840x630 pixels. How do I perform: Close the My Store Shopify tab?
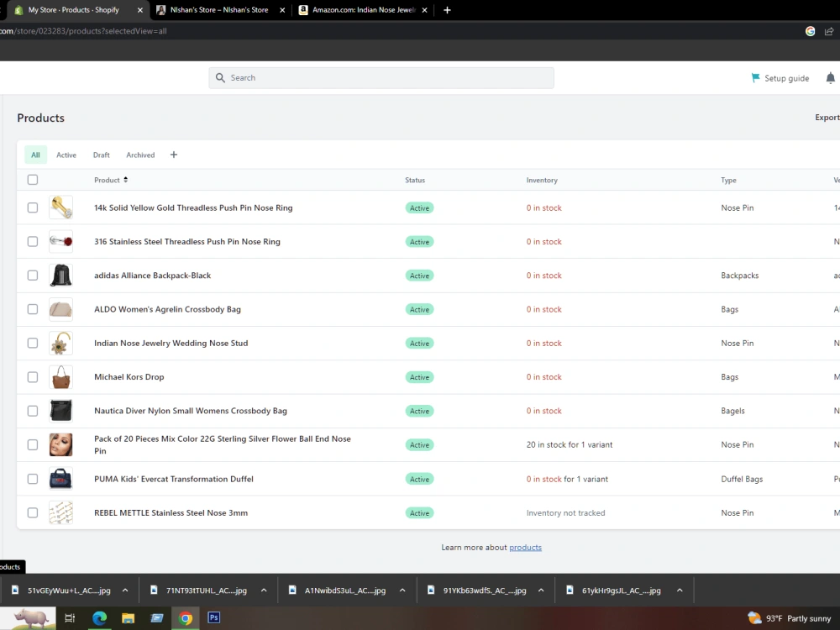[139, 10]
